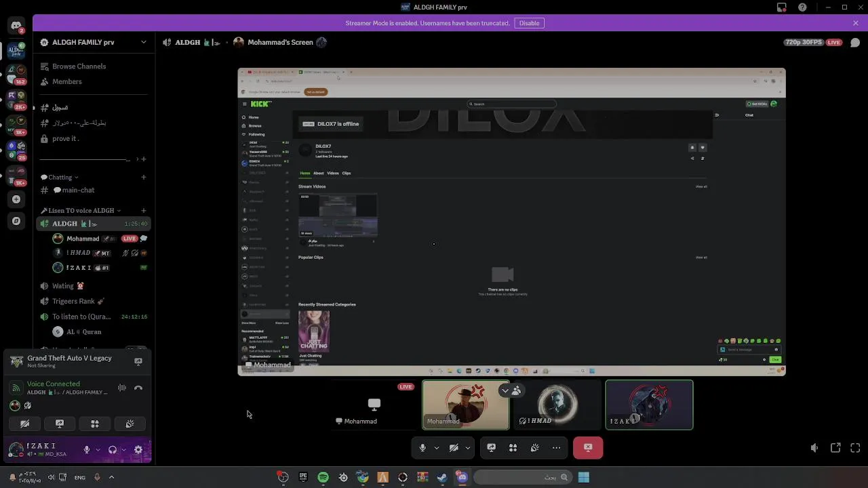Deafen with the headphones icon
The width and height of the screenshot is (868, 488).
(113, 449)
